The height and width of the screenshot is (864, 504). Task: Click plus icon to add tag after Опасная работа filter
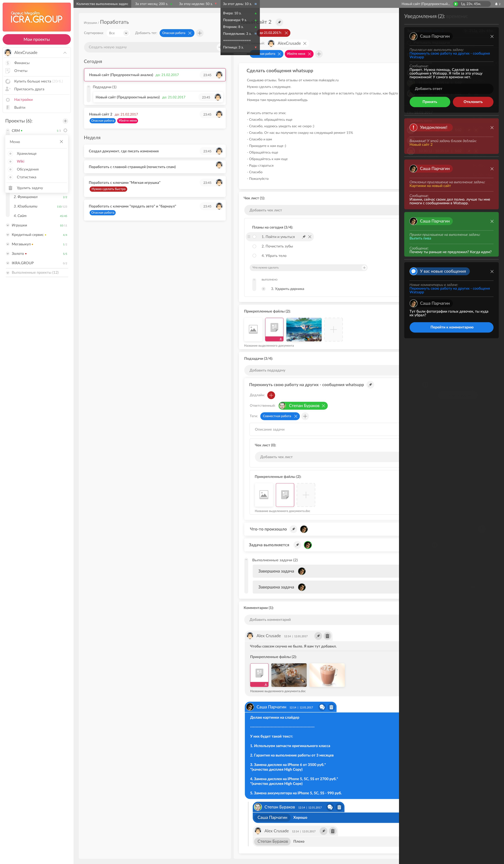click(200, 33)
